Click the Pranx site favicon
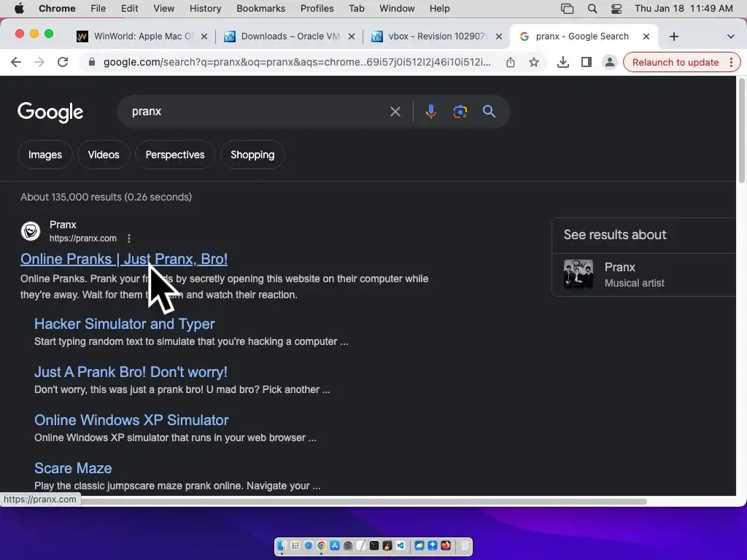Screen dimensions: 747x560 tap(31, 231)
